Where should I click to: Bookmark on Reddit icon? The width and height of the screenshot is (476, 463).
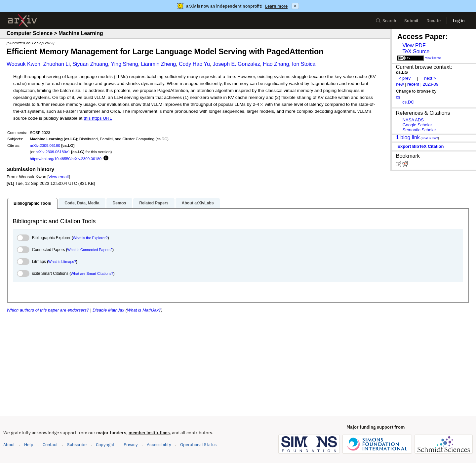click(x=405, y=164)
